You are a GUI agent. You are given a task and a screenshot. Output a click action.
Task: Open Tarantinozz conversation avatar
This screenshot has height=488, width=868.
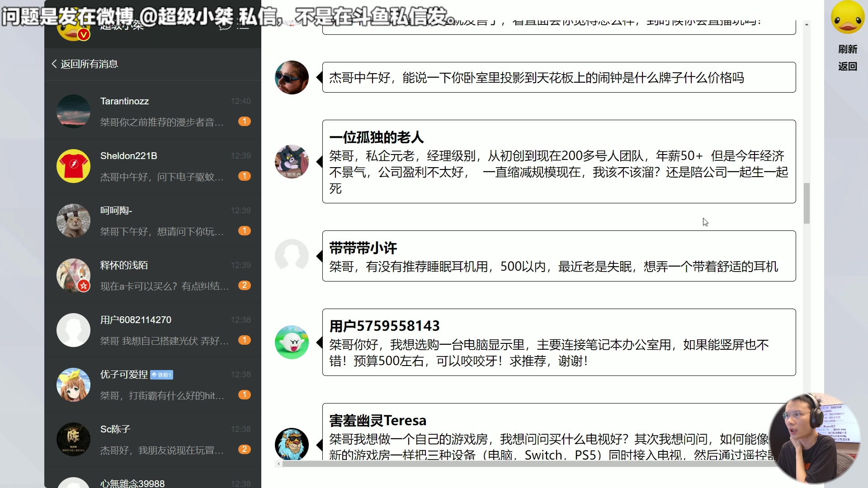pos(73,111)
